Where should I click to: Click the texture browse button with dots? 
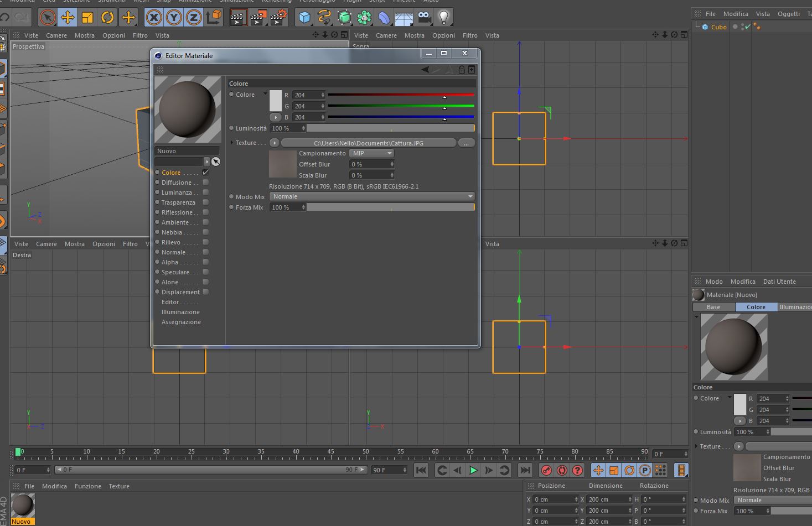pos(466,143)
